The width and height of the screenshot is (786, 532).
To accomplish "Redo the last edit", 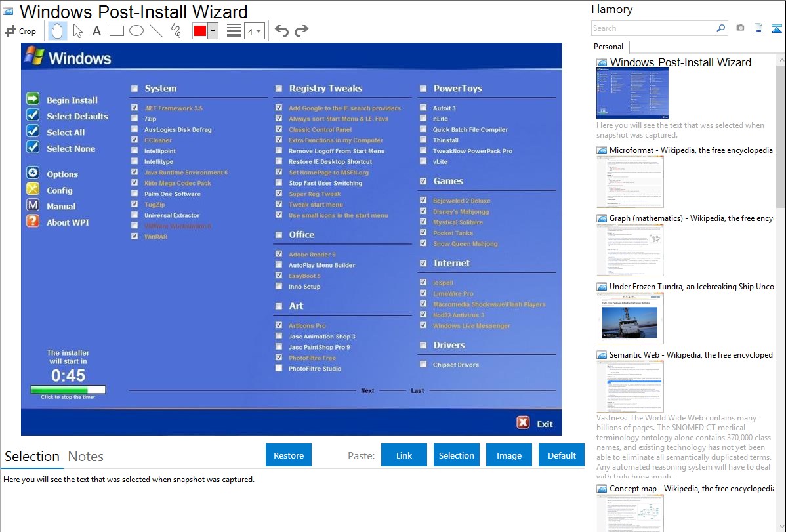I will click(301, 31).
